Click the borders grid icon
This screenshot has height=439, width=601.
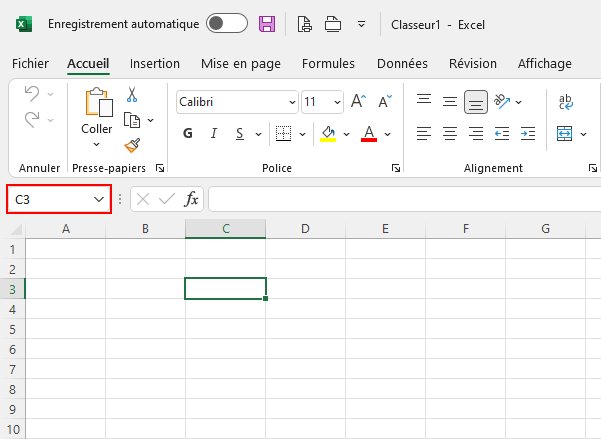point(283,133)
